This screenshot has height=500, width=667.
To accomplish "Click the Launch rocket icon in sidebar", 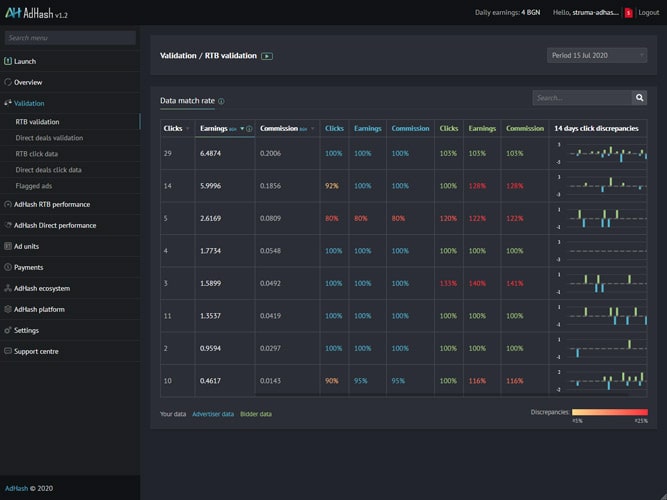I will (8, 61).
